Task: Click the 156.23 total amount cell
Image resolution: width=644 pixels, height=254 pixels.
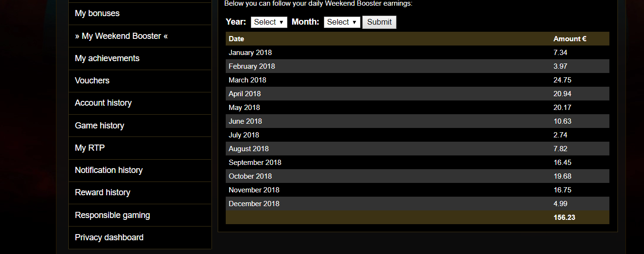Action: tap(564, 218)
